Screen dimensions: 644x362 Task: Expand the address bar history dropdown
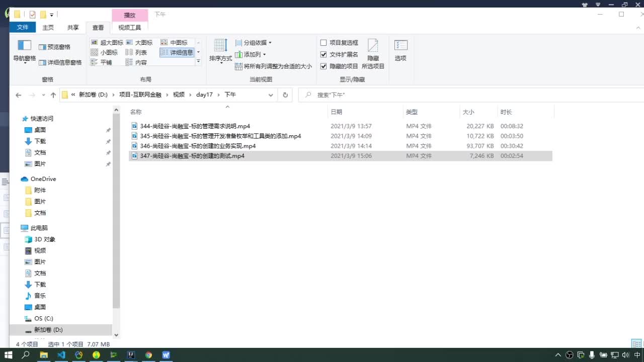tap(271, 95)
